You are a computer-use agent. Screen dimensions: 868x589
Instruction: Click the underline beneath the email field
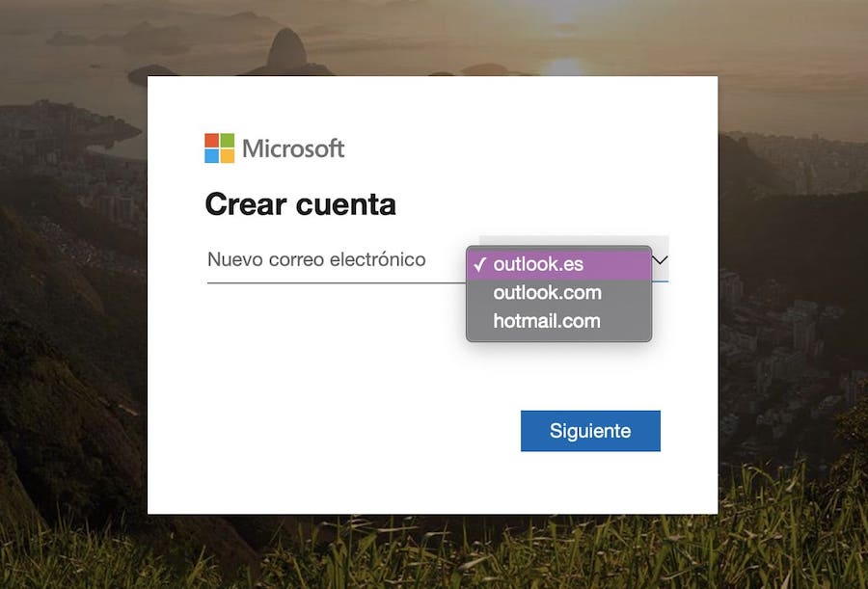pyautogui.click(x=337, y=282)
